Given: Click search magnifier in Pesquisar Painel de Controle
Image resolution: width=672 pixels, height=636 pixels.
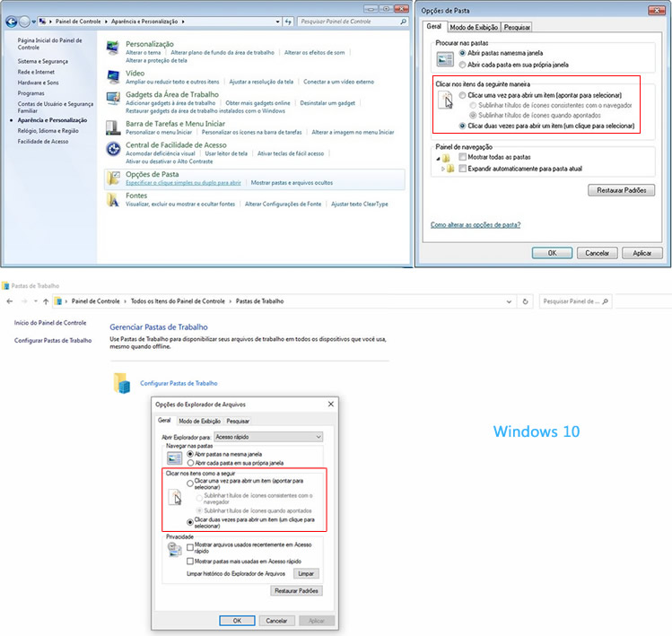Looking at the screenshot, I should point(403,22).
